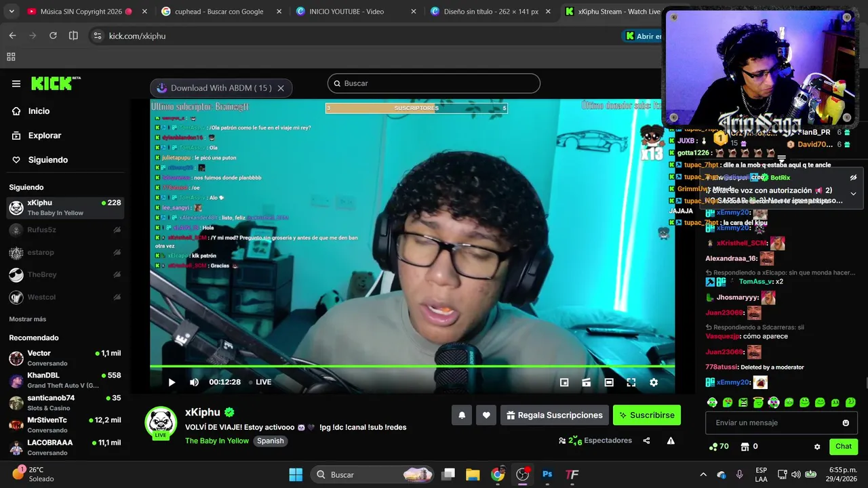Toggle theater mode
The image size is (868, 488).
click(609, 382)
